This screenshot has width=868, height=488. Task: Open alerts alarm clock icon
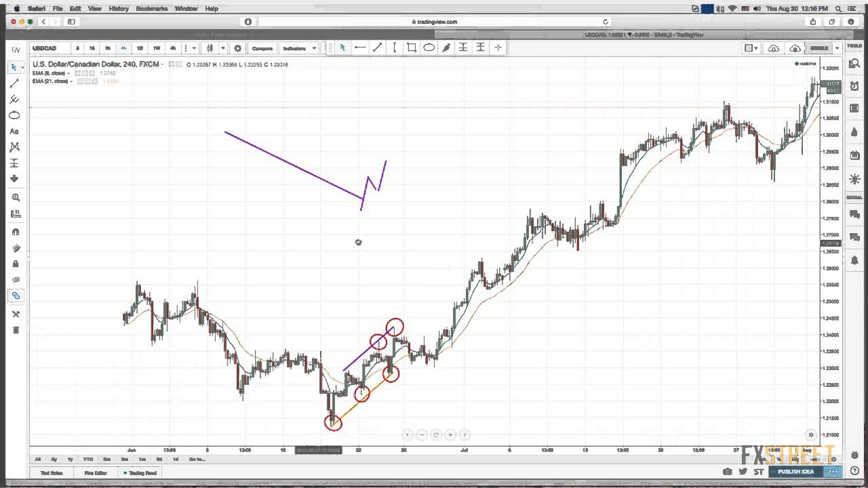click(854, 87)
